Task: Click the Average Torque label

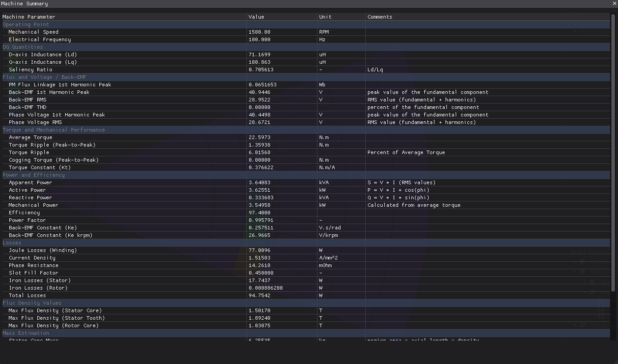Action: (31, 137)
